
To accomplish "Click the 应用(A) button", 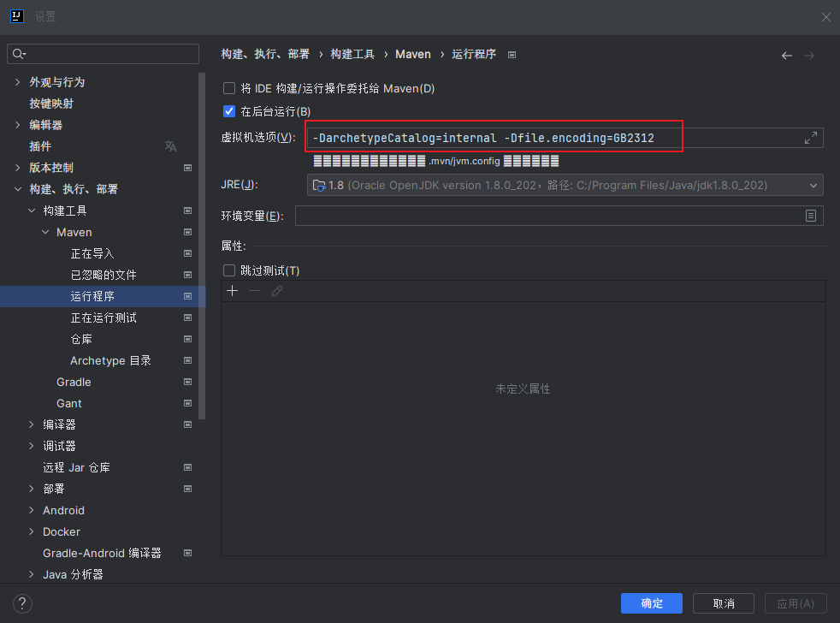I will pos(795,603).
